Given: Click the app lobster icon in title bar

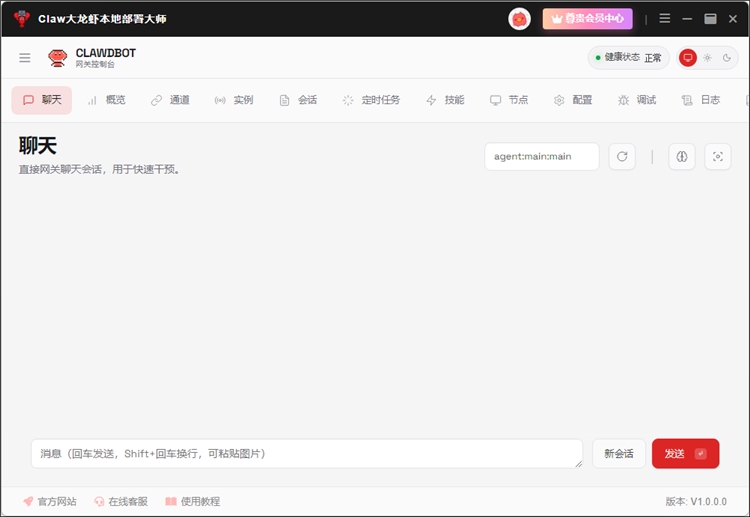Looking at the screenshot, I should 22,19.
